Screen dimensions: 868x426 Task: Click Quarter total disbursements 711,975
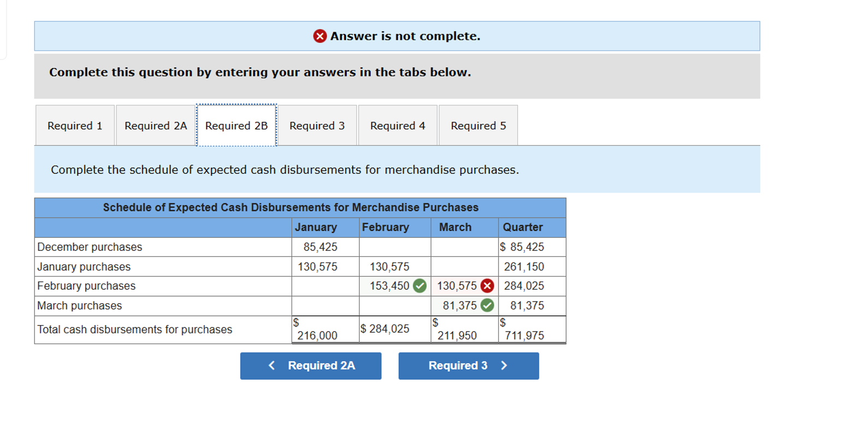(532, 329)
